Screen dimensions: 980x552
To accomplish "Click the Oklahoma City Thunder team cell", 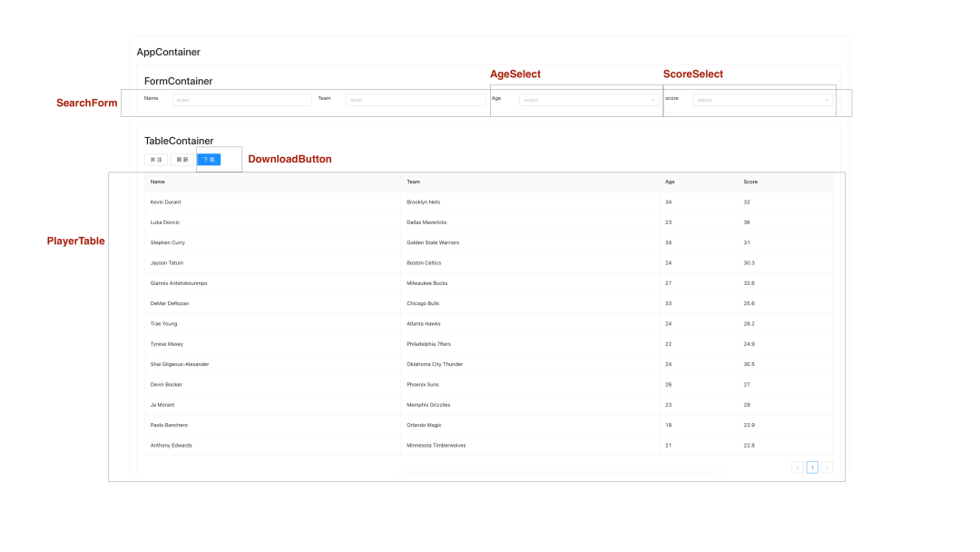I will point(530,364).
